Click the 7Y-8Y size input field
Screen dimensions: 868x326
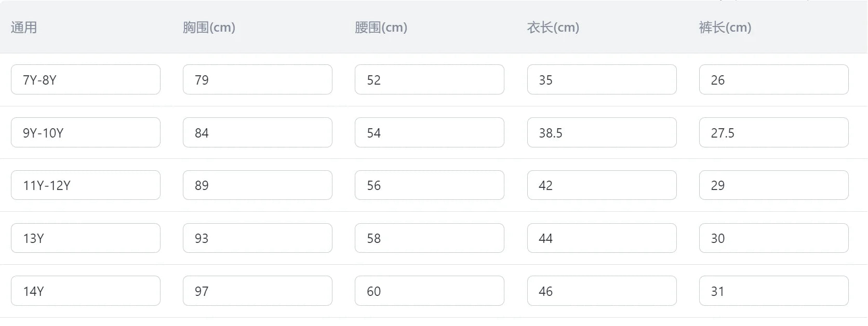point(85,79)
